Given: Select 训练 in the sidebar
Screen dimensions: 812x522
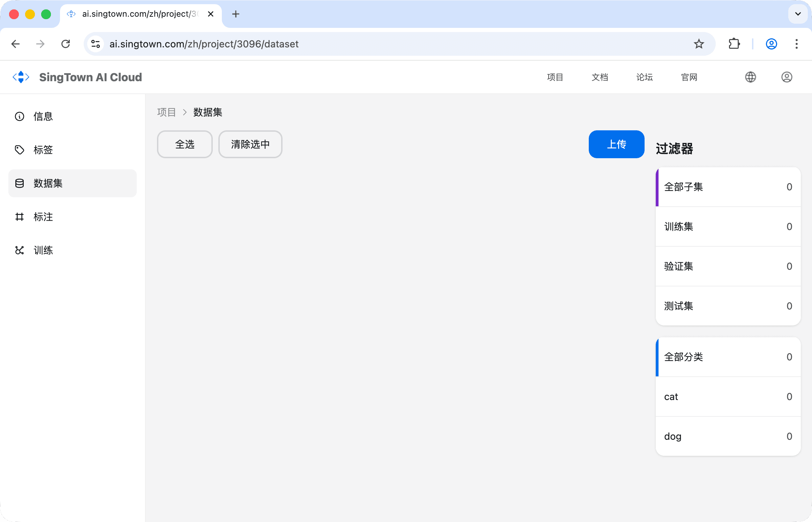Looking at the screenshot, I should 43,250.
